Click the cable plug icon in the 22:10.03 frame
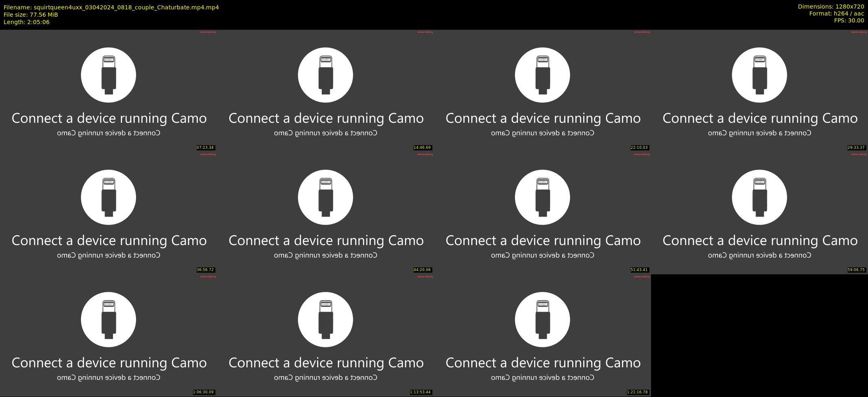 [542, 75]
